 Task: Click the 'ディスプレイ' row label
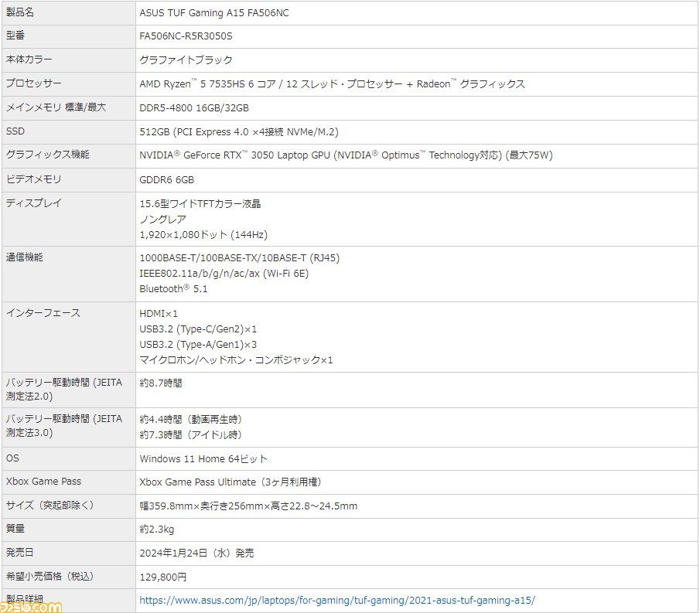click(x=33, y=203)
